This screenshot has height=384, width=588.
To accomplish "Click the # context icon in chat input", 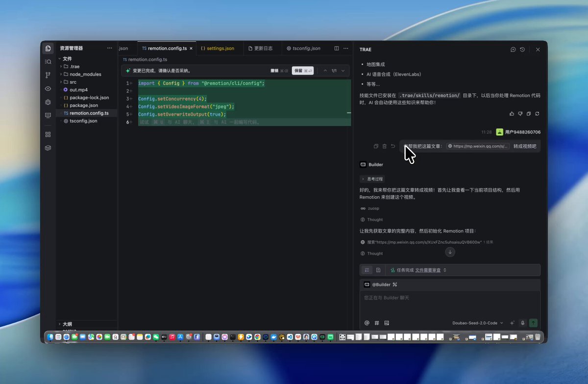I will pyautogui.click(x=377, y=323).
